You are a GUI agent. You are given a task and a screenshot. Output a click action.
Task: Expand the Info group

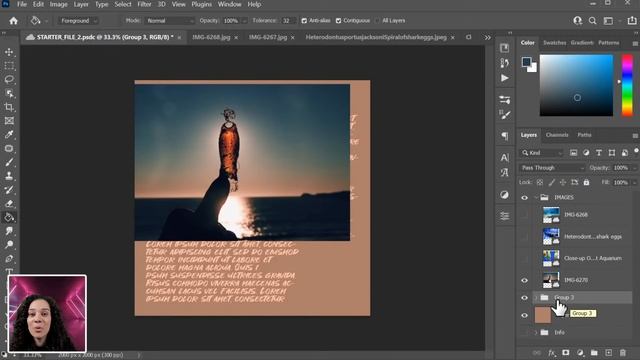pos(536,333)
